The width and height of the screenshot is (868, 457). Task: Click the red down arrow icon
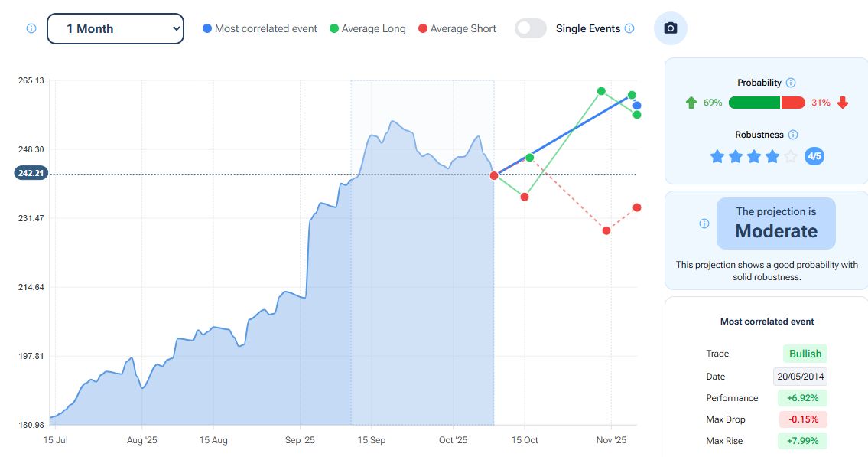[x=843, y=103]
